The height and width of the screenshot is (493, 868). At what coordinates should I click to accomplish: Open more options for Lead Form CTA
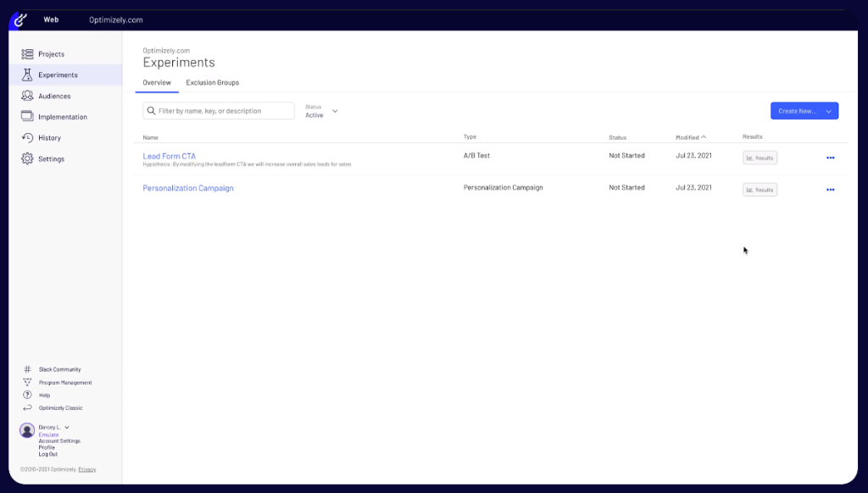830,158
